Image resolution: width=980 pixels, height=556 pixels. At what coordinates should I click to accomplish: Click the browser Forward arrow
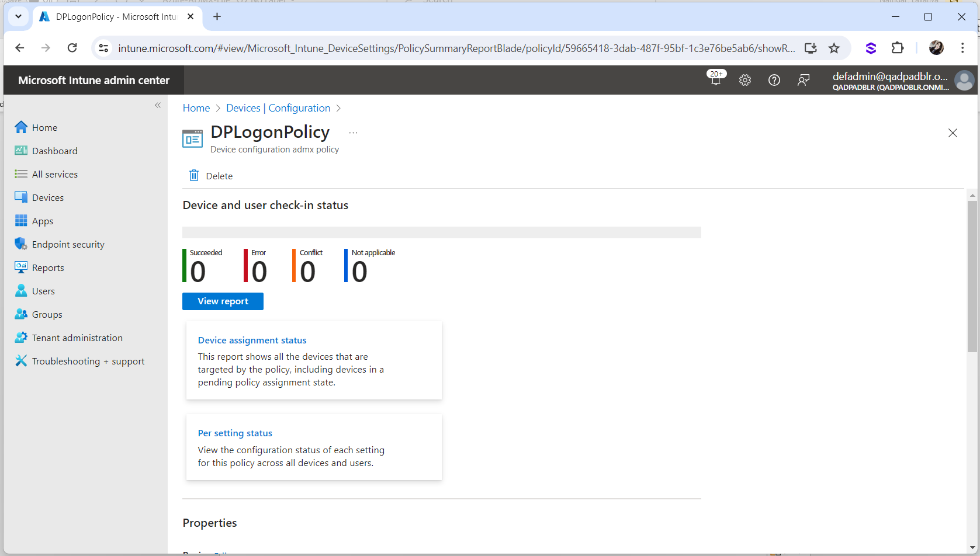[x=46, y=48]
